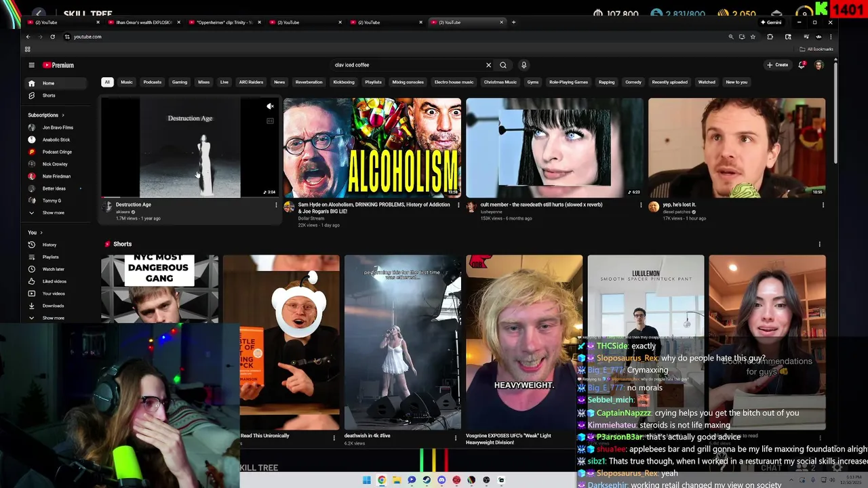Open the Shorts shelf more options menu
Image resolution: width=868 pixels, height=488 pixels.
click(x=819, y=244)
